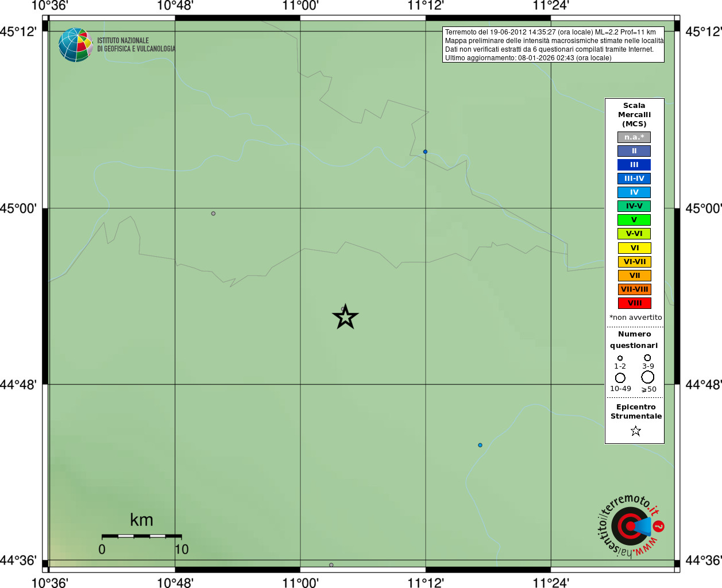This screenshot has width=722, height=588.
Task: Click the 'Numero questionari' legend heading
Action: (x=634, y=340)
